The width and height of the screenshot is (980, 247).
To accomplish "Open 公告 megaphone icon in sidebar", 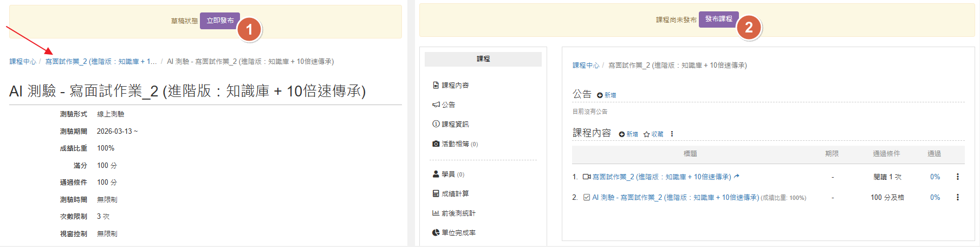I will click(436, 105).
